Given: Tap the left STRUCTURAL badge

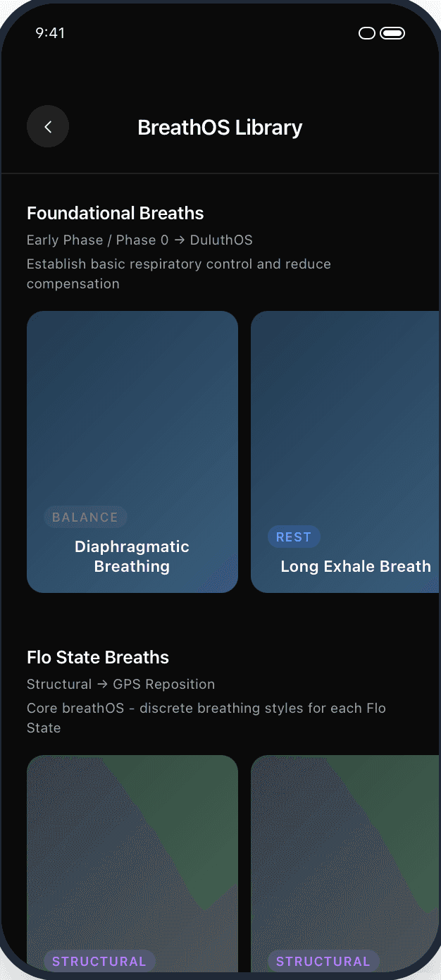Looking at the screenshot, I should [99, 961].
